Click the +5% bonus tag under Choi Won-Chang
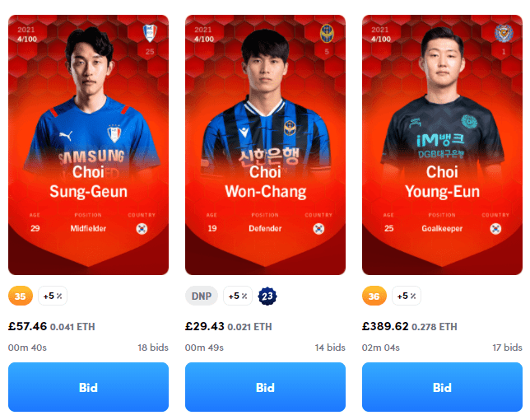 238,296
